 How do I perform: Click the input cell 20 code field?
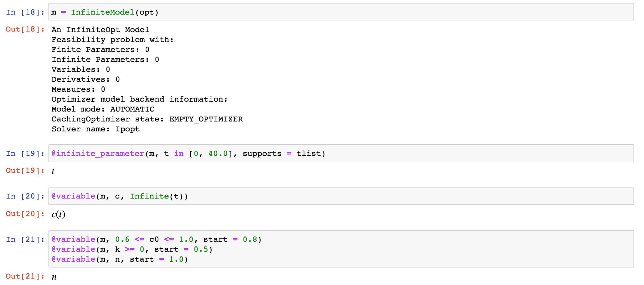point(341,196)
